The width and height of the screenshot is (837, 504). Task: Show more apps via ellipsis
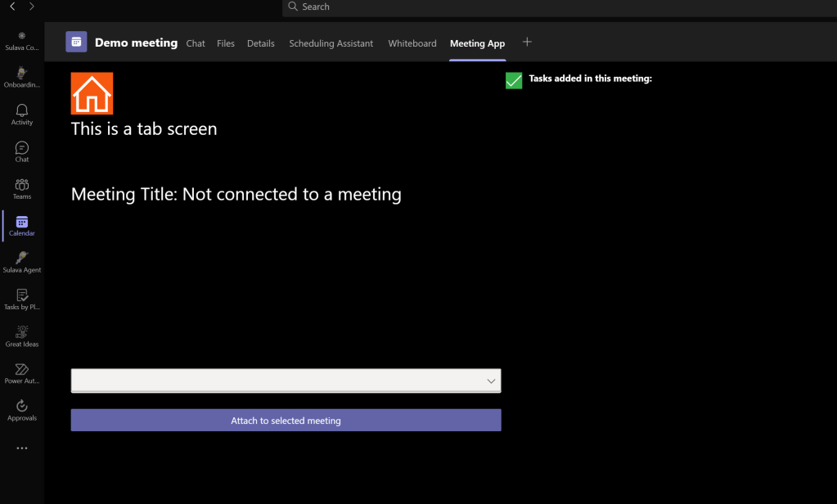[22, 448]
